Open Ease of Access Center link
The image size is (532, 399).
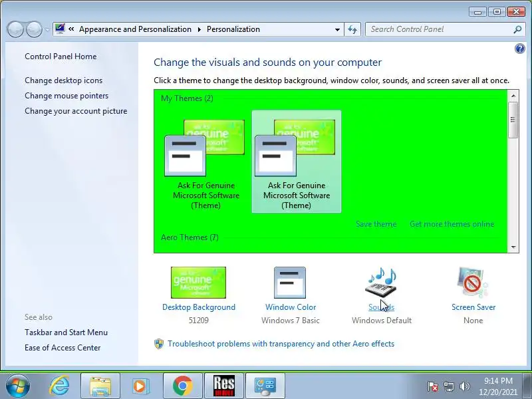coord(63,348)
